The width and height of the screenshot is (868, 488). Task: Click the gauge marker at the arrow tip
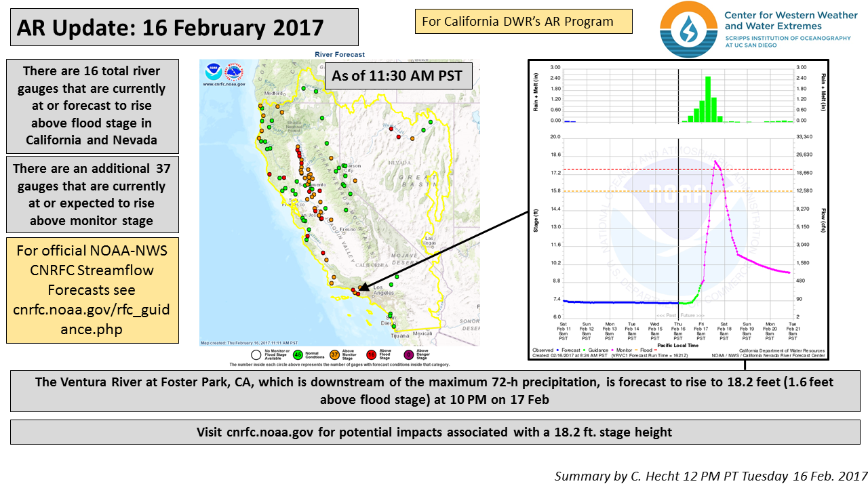click(357, 293)
